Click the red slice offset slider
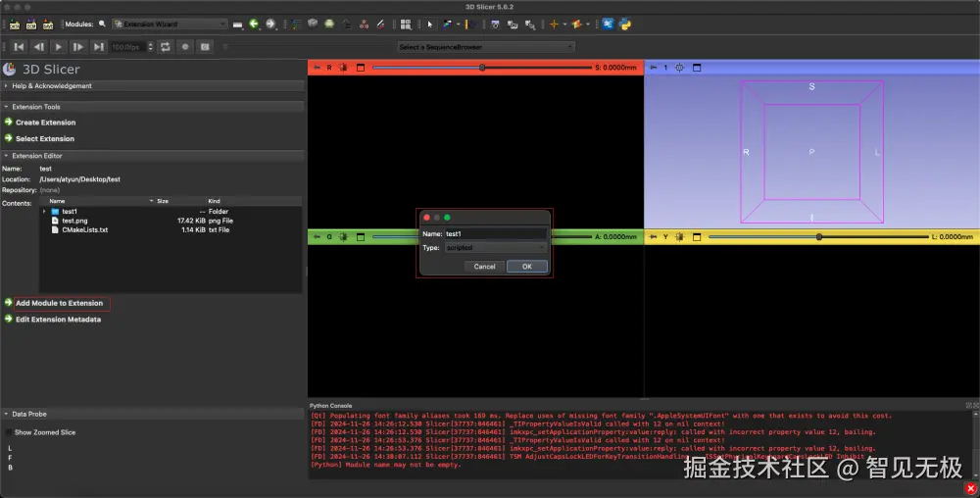The image size is (980, 498). pyautogui.click(x=481, y=68)
